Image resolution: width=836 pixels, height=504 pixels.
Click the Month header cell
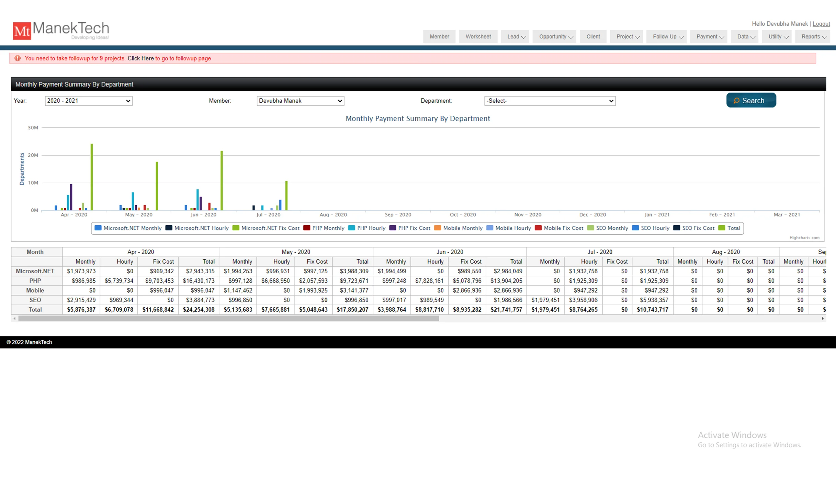36,252
